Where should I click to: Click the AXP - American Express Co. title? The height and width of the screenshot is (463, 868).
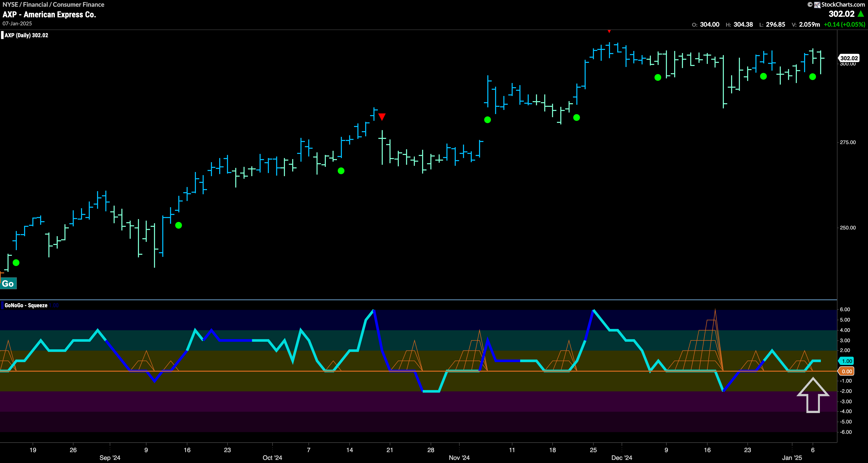(x=49, y=14)
